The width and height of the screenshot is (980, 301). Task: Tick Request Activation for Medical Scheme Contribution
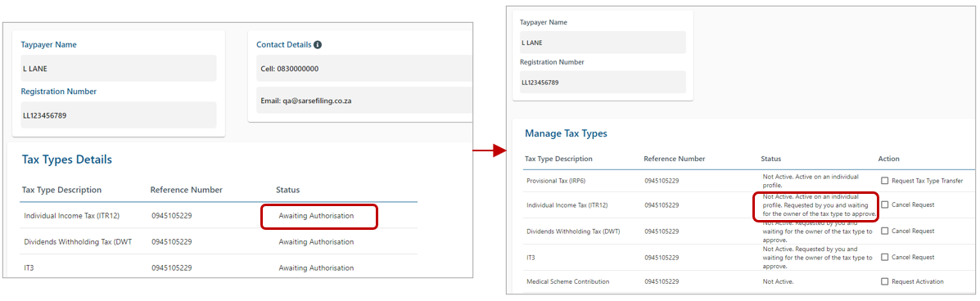(x=884, y=281)
